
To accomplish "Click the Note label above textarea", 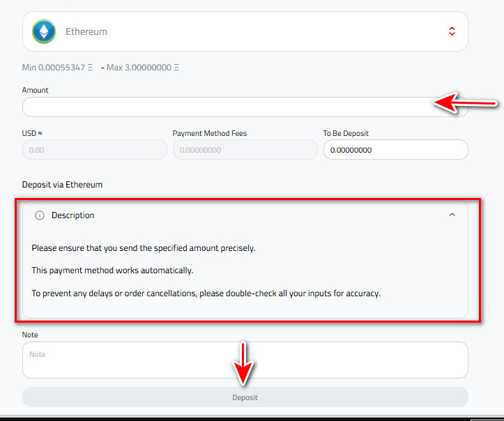I will click(30, 335).
